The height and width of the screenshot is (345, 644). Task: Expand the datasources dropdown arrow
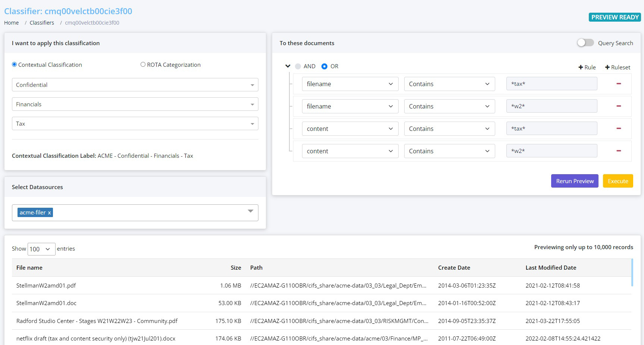tap(251, 211)
